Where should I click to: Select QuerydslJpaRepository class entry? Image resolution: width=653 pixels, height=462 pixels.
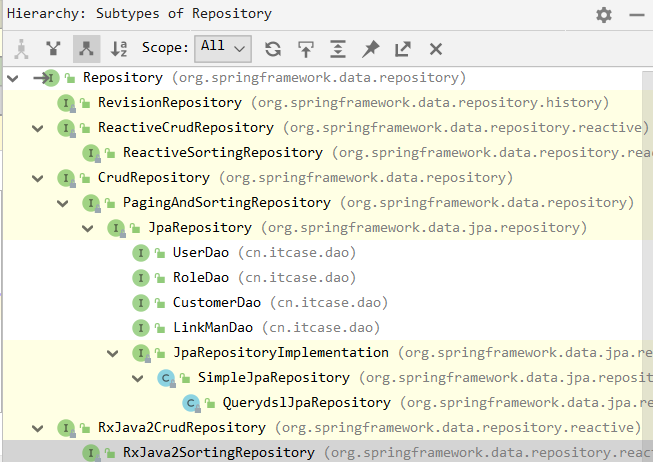301,403
